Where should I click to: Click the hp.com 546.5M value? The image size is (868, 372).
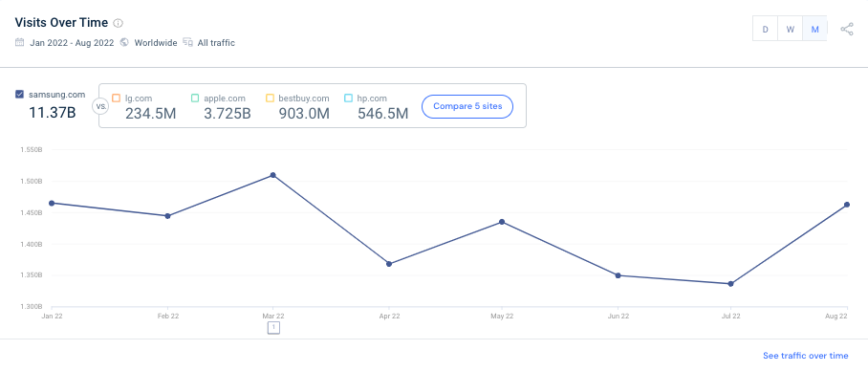[x=382, y=114]
